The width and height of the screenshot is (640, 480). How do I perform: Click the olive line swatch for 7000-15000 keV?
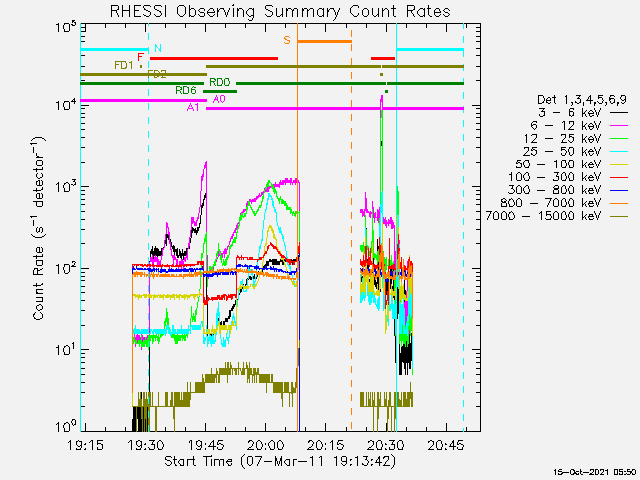(x=619, y=216)
